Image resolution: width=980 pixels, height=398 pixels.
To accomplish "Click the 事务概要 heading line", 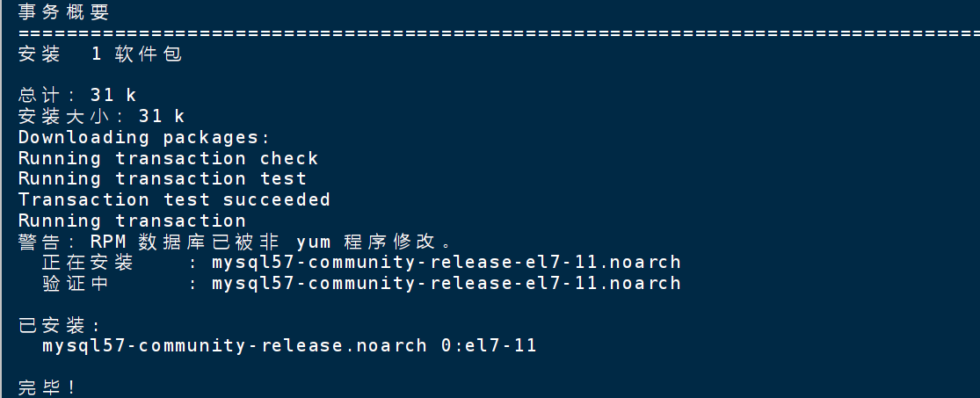I will (x=64, y=12).
